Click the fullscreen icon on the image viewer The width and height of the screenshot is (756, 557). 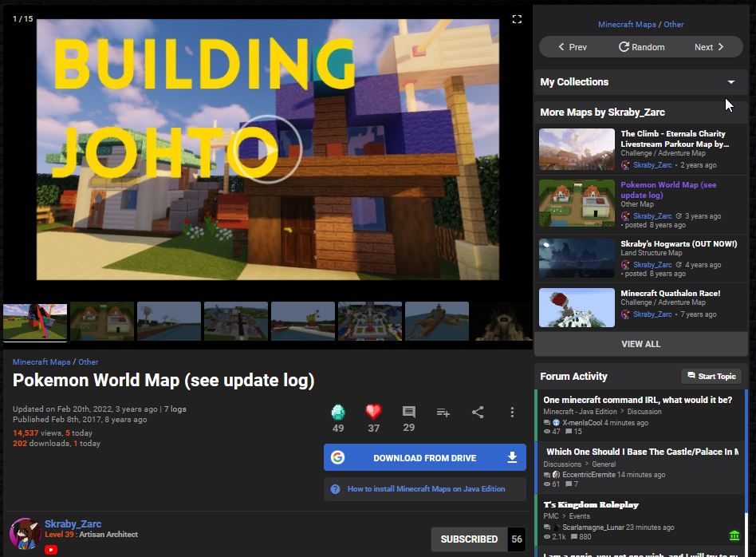click(x=517, y=19)
